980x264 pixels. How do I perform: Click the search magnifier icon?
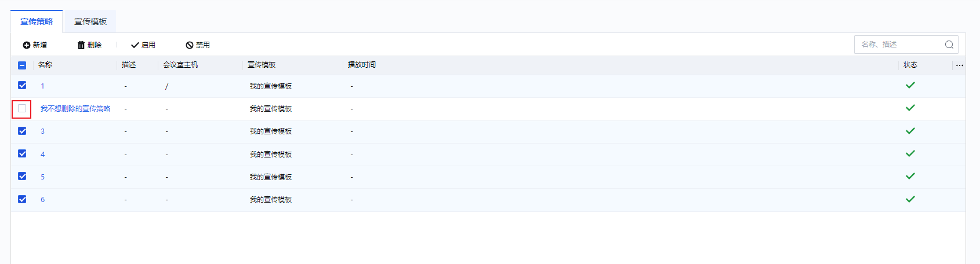pyautogui.click(x=949, y=45)
